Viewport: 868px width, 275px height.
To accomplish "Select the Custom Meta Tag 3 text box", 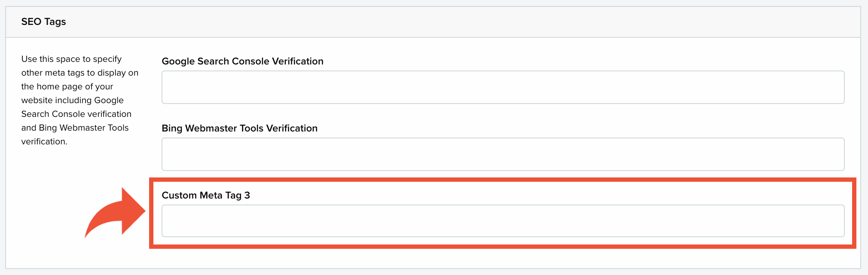I will 503,221.
